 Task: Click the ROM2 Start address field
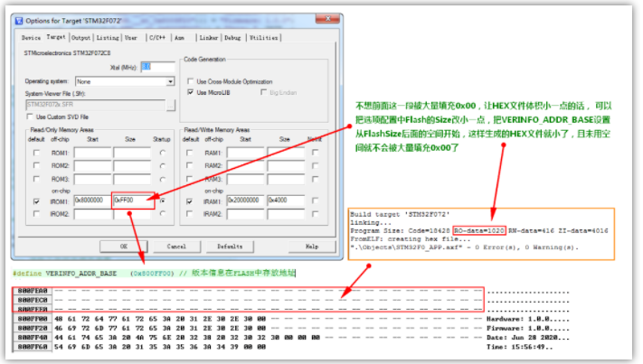(92, 166)
